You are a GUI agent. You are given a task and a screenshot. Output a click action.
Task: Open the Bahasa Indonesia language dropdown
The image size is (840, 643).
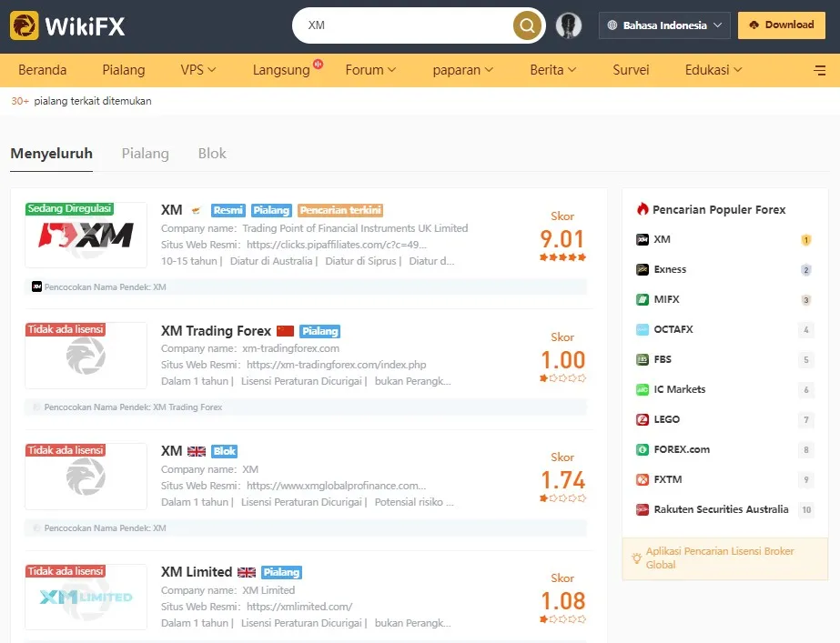[x=664, y=25]
